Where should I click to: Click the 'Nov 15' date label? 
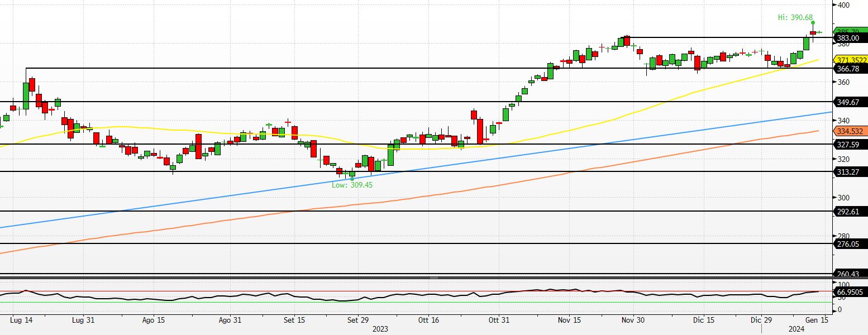[569, 320]
